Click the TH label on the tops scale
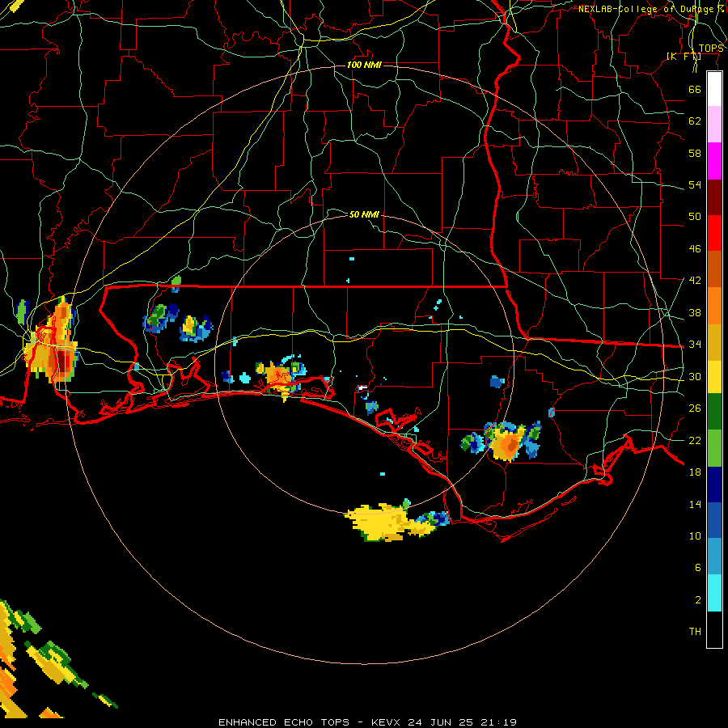The width and height of the screenshot is (728, 728). click(695, 632)
